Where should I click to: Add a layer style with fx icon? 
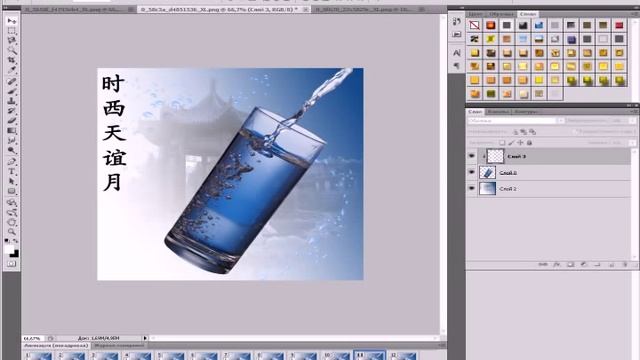click(x=557, y=265)
